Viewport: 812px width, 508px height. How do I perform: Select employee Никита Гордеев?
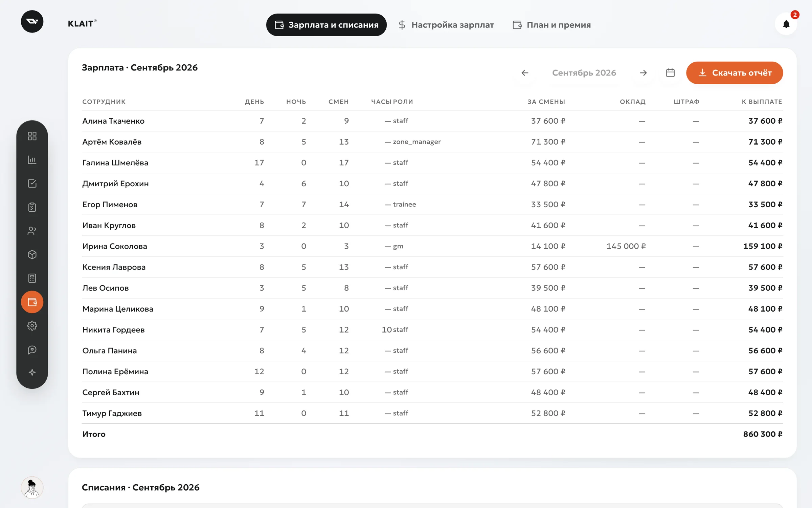pyautogui.click(x=113, y=330)
